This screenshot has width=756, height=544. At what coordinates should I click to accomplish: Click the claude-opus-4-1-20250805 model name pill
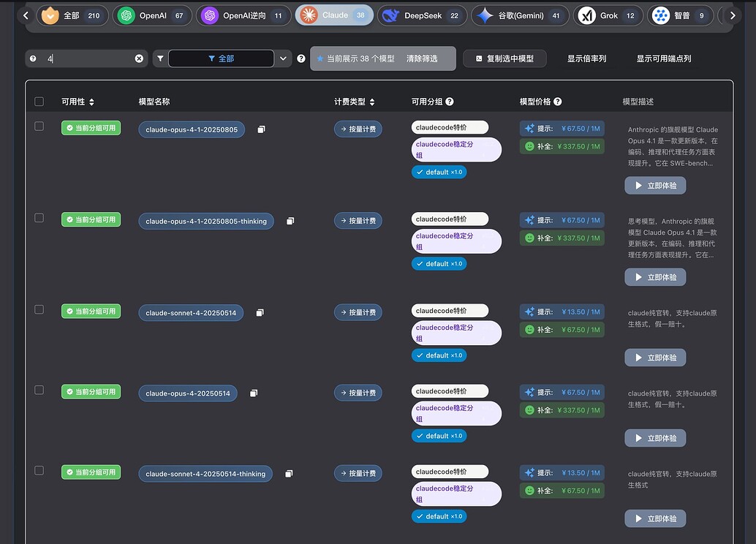[x=192, y=129]
